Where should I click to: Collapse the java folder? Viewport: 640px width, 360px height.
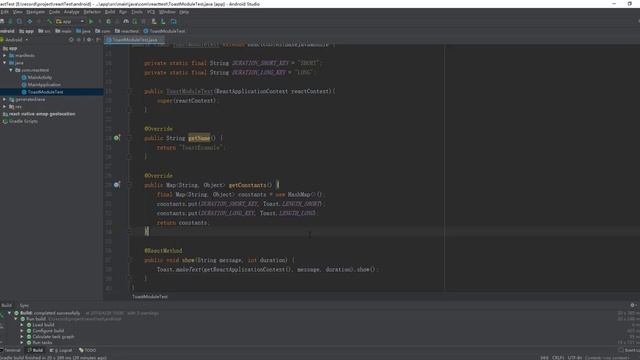[x=4, y=63]
